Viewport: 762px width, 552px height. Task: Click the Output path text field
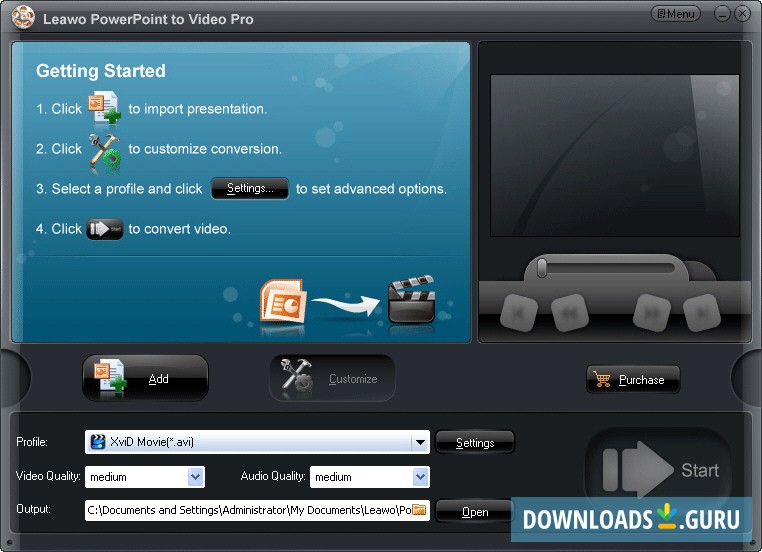click(249, 510)
